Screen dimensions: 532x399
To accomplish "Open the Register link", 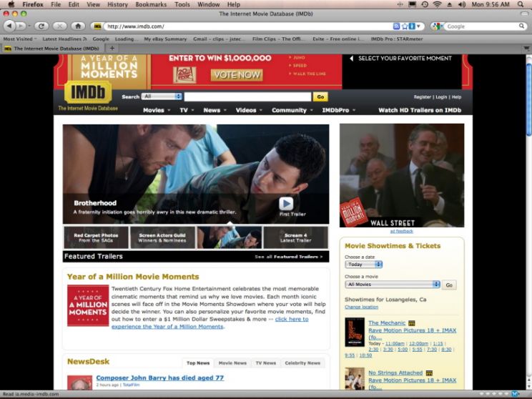I will (x=422, y=97).
